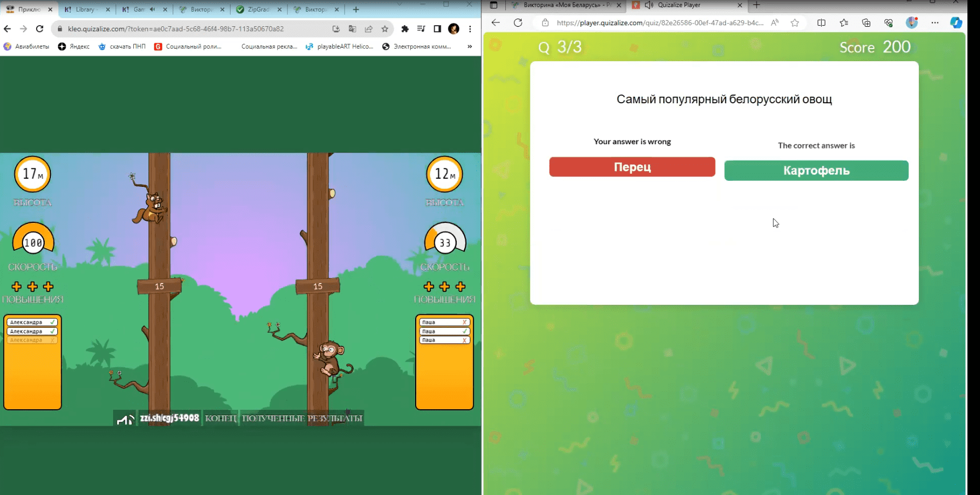
Task: Bookmark the kleo.quizalize.com page with the star
Action: [385, 29]
